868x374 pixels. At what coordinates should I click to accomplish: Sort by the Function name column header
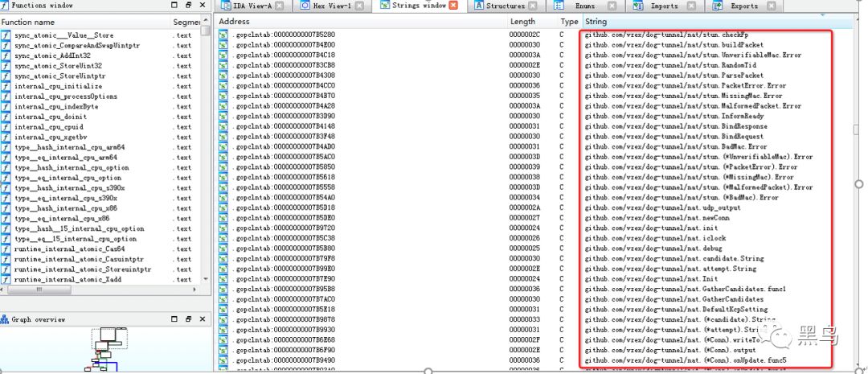pyautogui.click(x=85, y=23)
